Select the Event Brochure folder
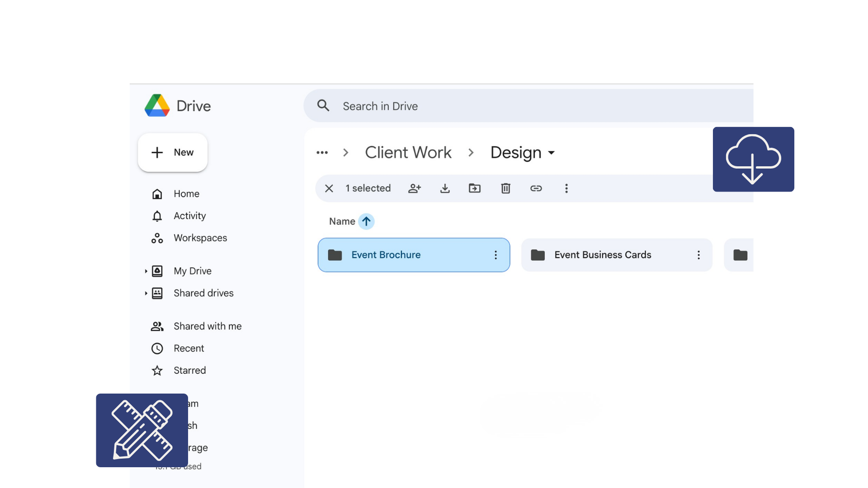The width and height of the screenshot is (868, 488). [414, 255]
